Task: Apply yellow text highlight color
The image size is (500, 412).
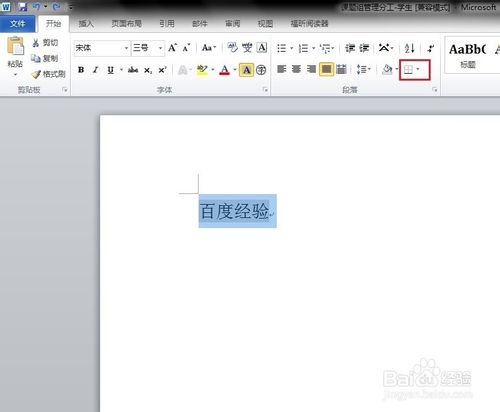Action: (202, 70)
